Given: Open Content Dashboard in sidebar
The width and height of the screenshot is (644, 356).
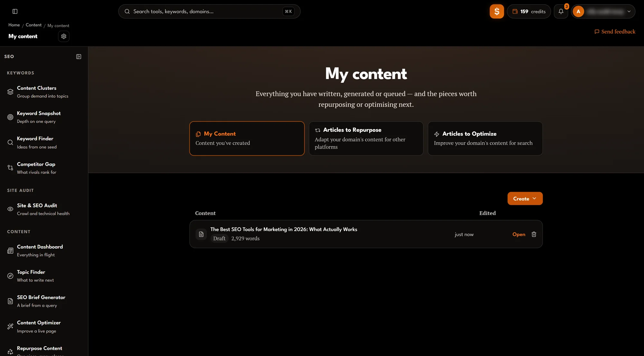Looking at the screenshot, I should 44,250.
